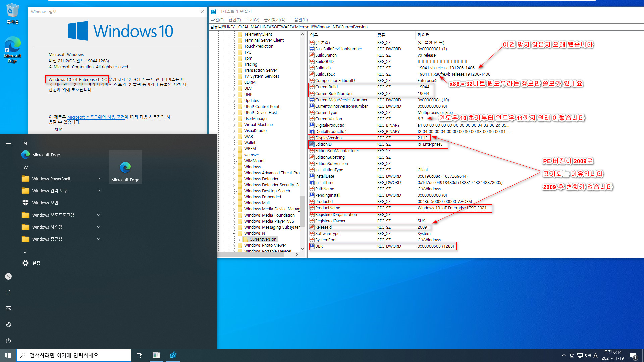644x362 pixels.
Task: Open the 즐겨찾기(A) menu in Registry Editor
Action: [x=274, y=20]
